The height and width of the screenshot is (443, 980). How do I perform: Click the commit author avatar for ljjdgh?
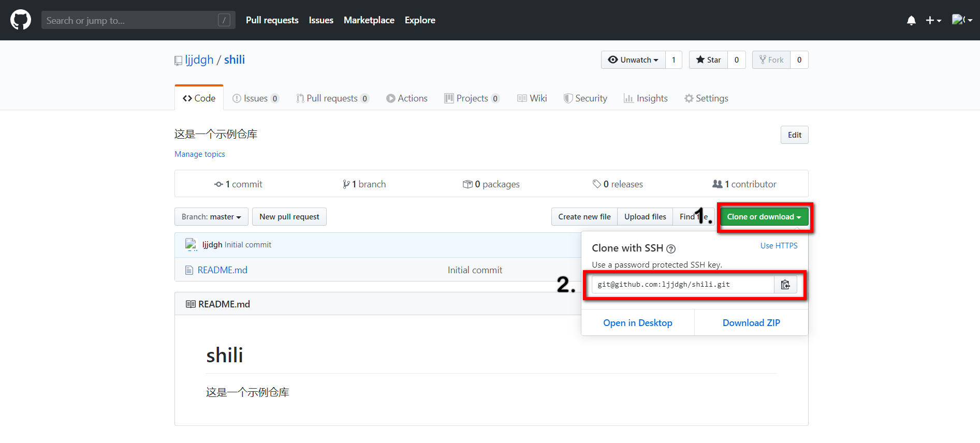(191, 244)
